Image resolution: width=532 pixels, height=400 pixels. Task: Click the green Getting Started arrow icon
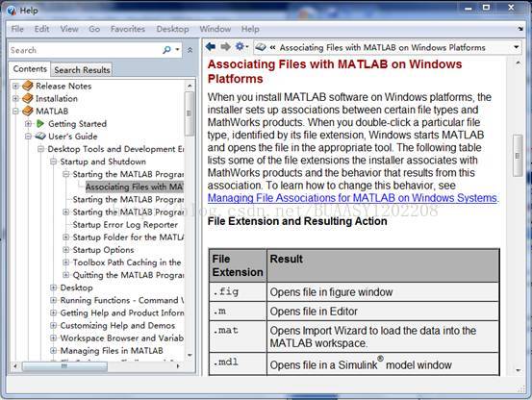click(x=40, y=124)
